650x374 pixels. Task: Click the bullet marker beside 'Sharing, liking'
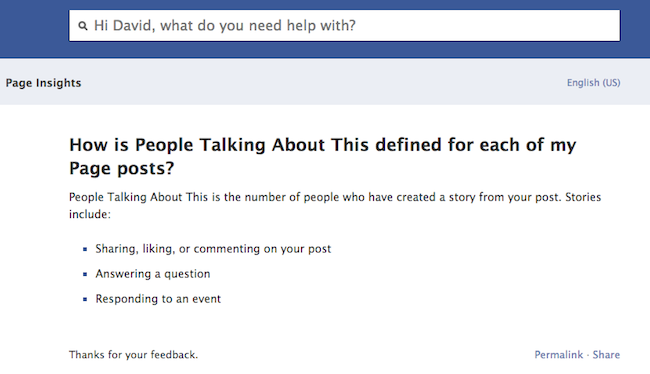tap(85, 250)
